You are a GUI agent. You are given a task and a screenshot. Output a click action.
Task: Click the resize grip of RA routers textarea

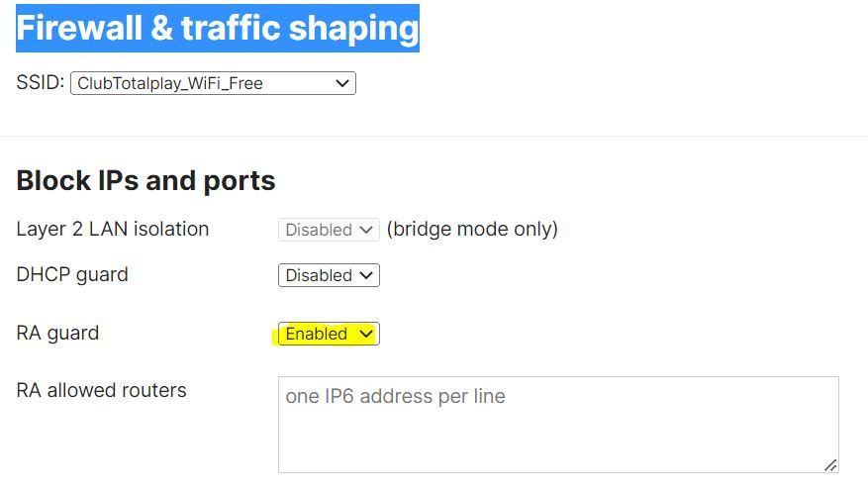[x=830, y=465]
